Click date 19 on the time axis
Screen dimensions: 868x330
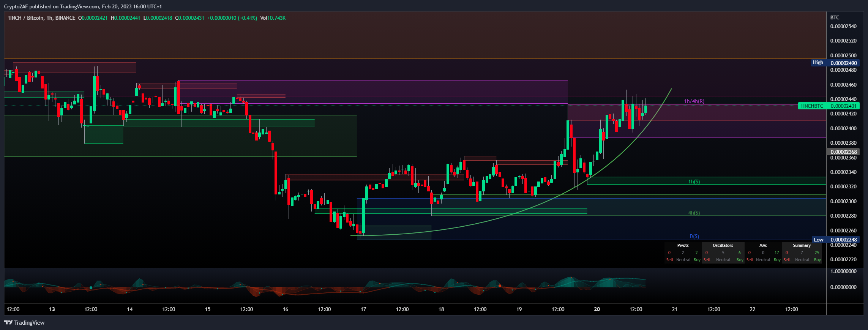pyautogui.click(x=519, y=309)
